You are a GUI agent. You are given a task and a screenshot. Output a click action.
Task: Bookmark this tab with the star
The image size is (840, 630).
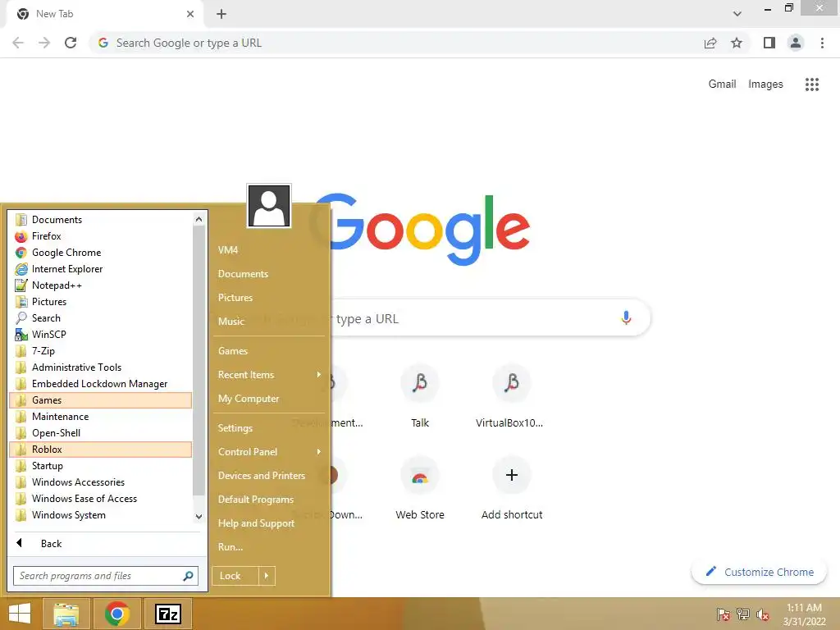[737, 43]
